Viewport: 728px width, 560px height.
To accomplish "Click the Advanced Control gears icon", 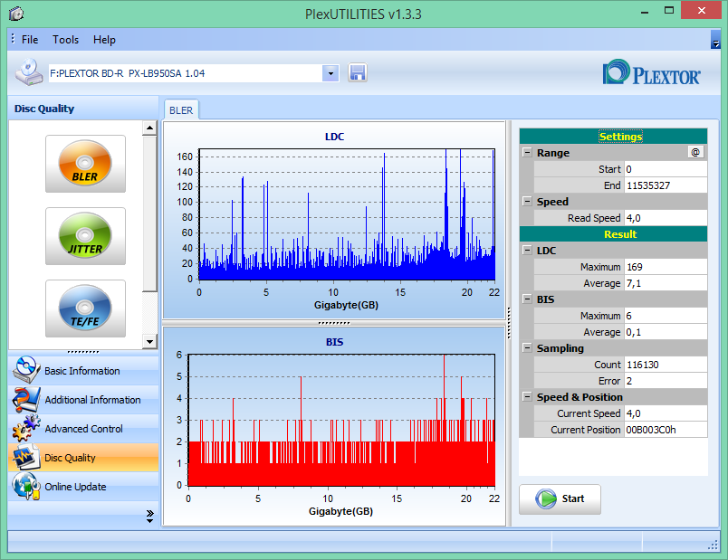I will click(x=26, y=428).
